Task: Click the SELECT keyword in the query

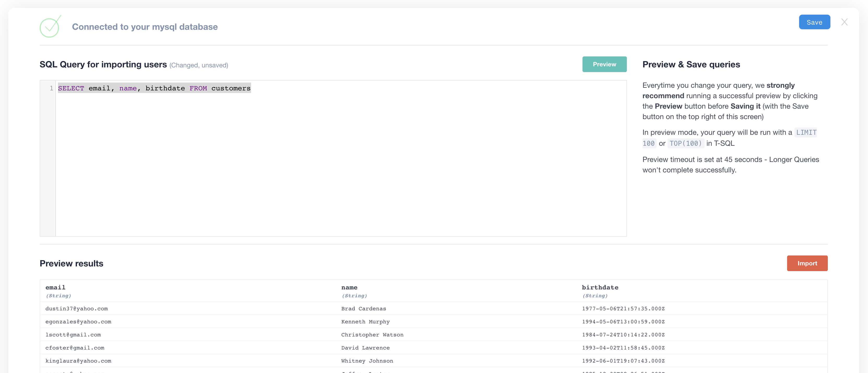Action: coord(71,88)
